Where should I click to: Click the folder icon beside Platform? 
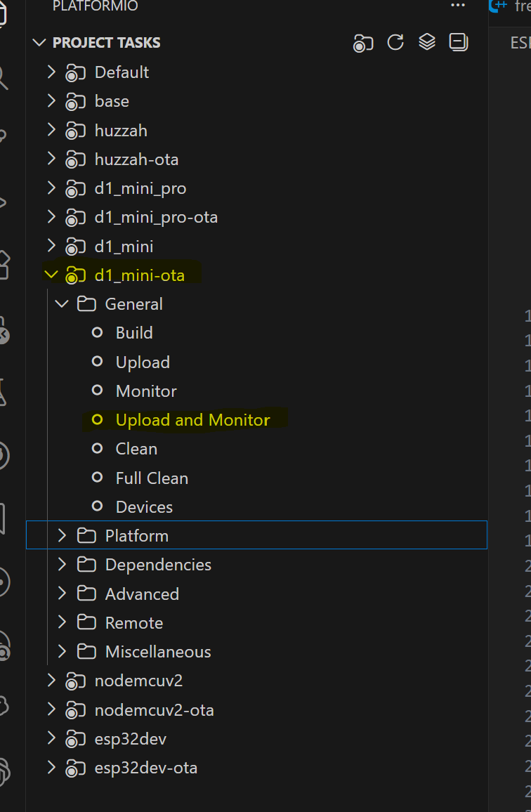coord(86,536)
